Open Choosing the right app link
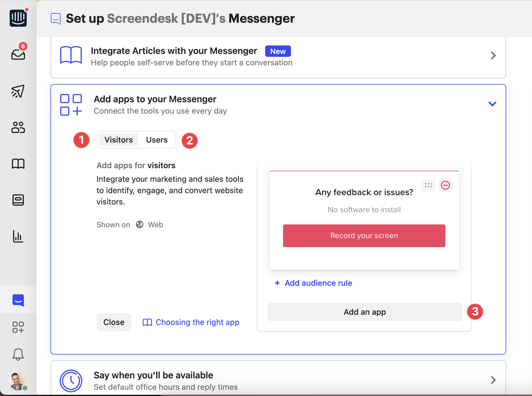This screenshot has height=396, width=532. tap(197, 322)
